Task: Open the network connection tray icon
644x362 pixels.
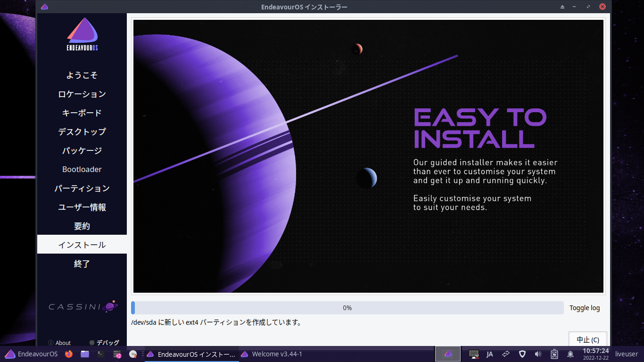Action: pyautogui.click(x=506, y=354)
